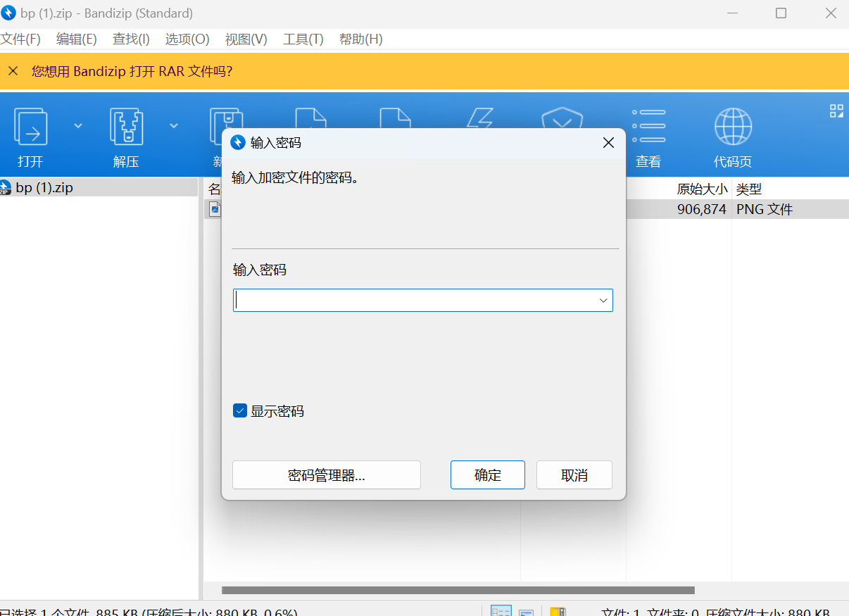Click Bandizip logo in password dialog title
Image resolution: width=849 pixels, height=616 pixels.
238,143
